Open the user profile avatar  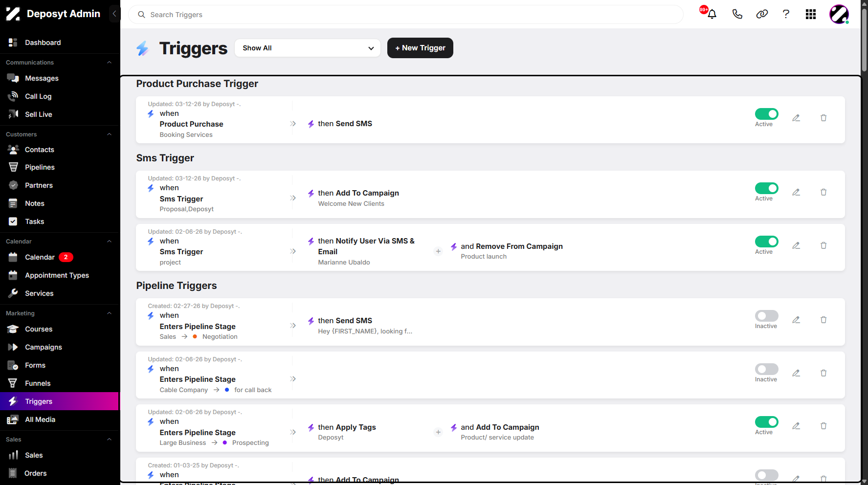[x=839, y=14]
